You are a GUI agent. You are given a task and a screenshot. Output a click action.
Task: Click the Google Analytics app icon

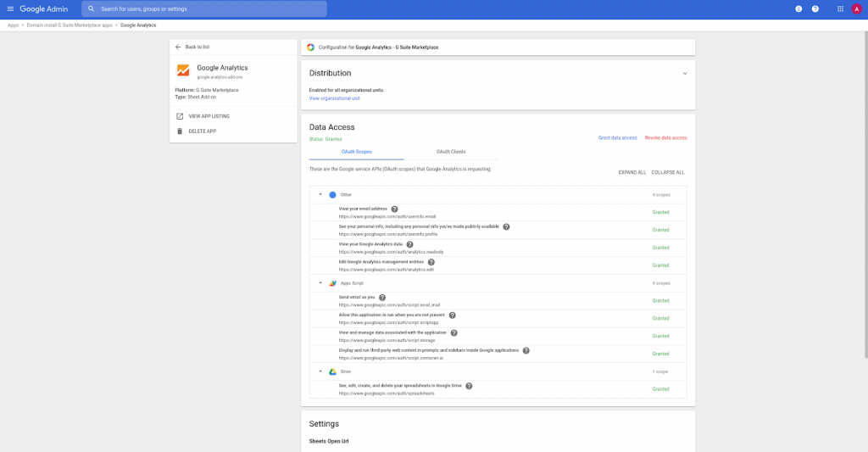pos(183,70)
